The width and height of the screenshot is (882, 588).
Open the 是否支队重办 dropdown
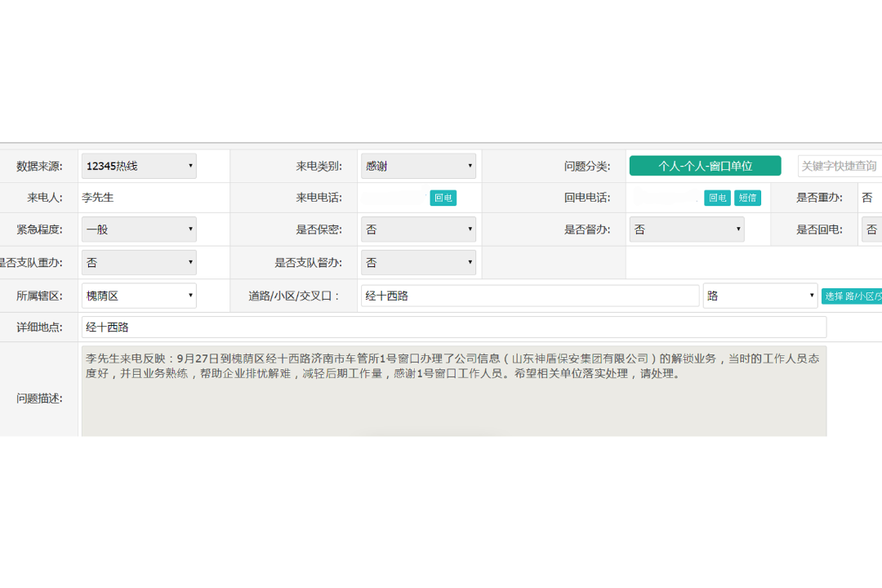138,262
